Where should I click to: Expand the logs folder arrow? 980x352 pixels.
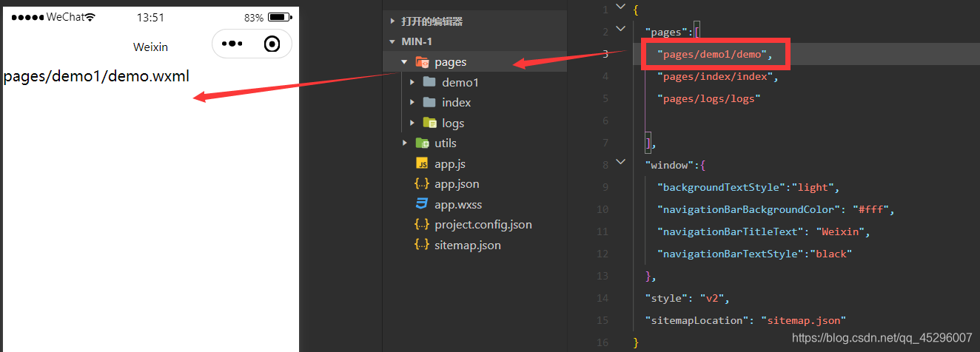tap(412, 123)
